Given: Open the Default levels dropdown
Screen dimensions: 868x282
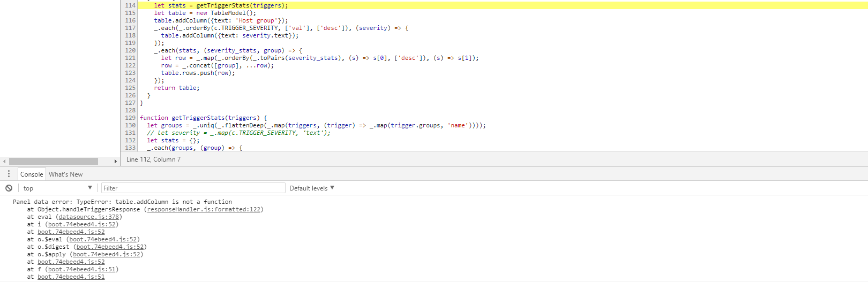Looking at the screenshot, I should click(x=312, y=188).
